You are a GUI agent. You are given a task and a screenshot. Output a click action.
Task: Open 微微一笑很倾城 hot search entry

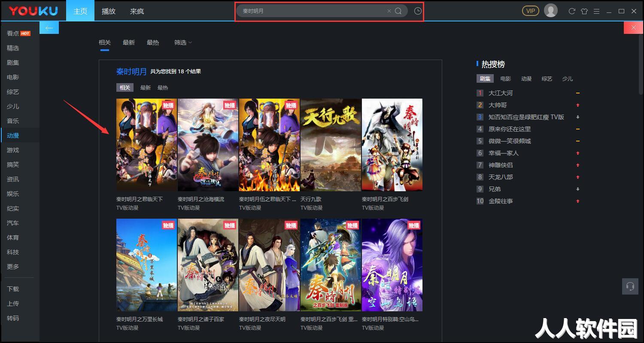[x=510, y=141]
